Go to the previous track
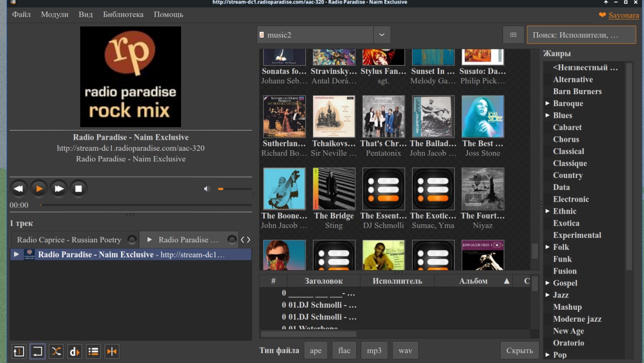This screenshot has width=644, height=363. point(19,189)
